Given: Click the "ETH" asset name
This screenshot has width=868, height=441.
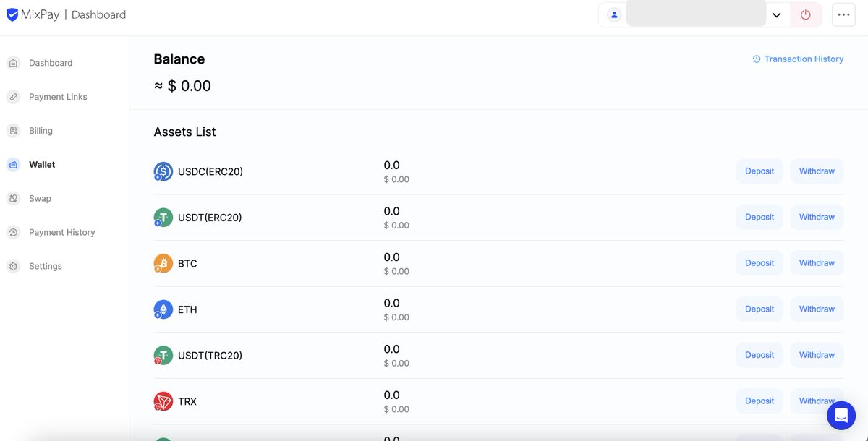Looking at the screenshot, I should point(187,309).
